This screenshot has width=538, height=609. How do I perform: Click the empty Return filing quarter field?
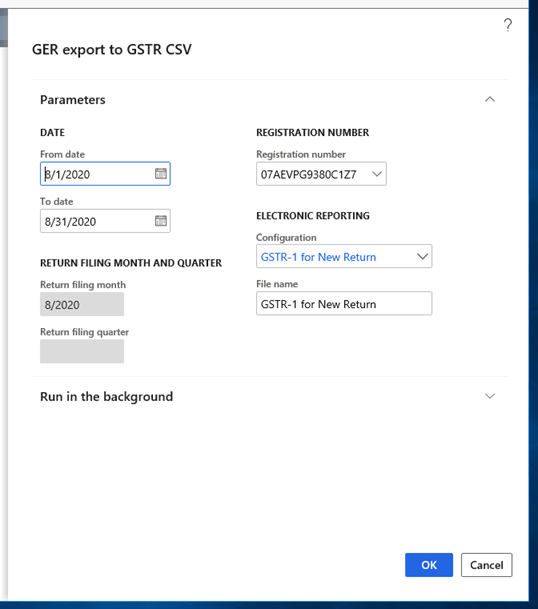coord(82,351)
